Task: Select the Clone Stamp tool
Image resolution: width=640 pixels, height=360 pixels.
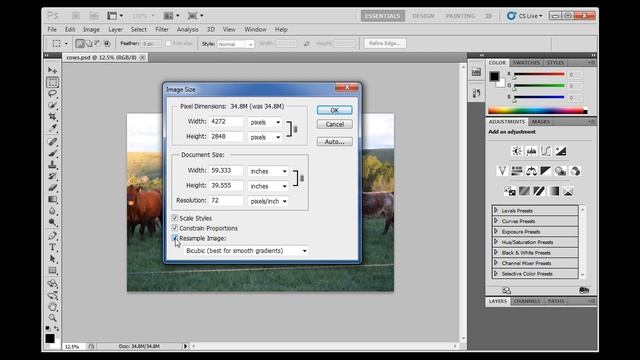Action: point(52,164)
